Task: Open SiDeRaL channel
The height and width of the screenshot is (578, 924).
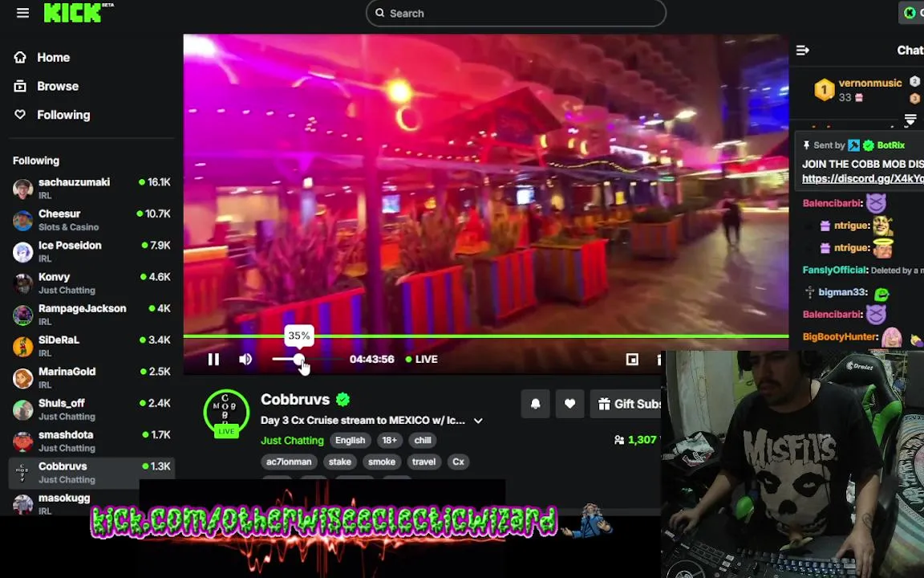Action: [x=91, y=346]
